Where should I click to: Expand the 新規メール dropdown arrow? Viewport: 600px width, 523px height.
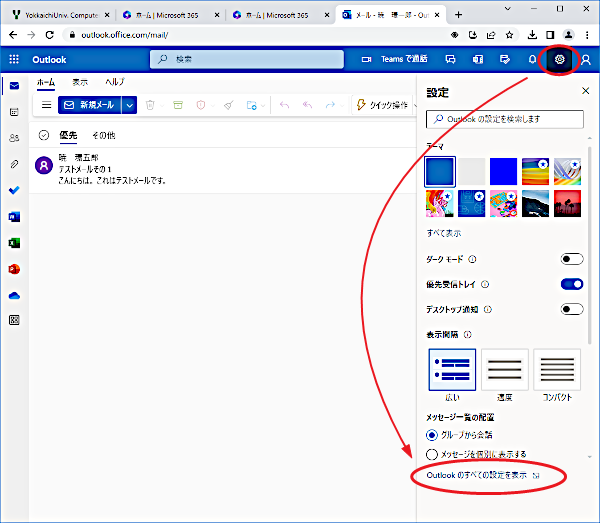coord(130,105)
